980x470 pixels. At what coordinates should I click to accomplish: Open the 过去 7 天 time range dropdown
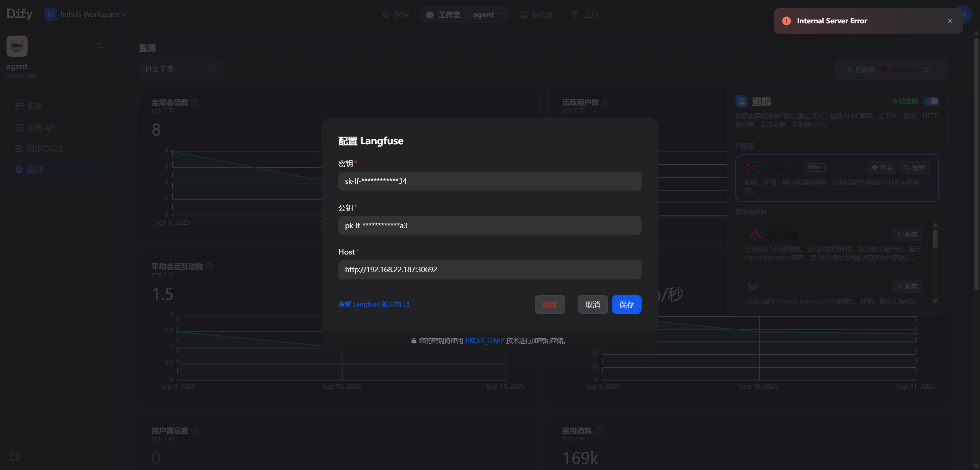[x=181, y=69]
